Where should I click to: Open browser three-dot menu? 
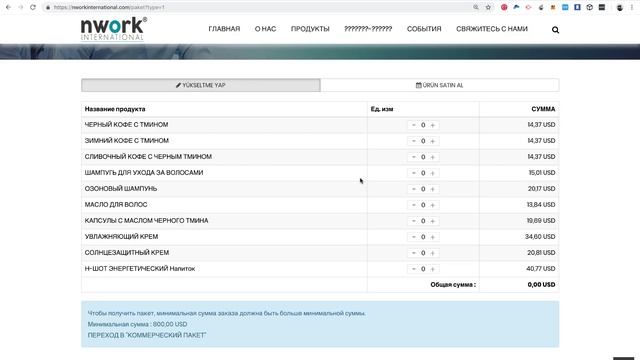[632, 7]
